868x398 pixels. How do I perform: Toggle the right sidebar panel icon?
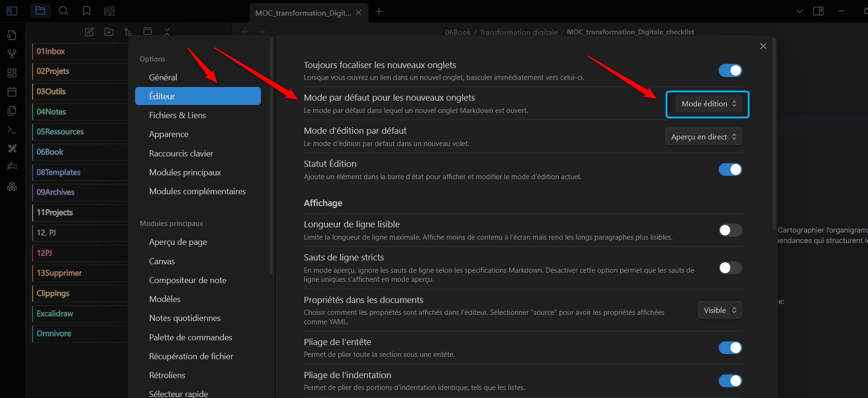818,11
